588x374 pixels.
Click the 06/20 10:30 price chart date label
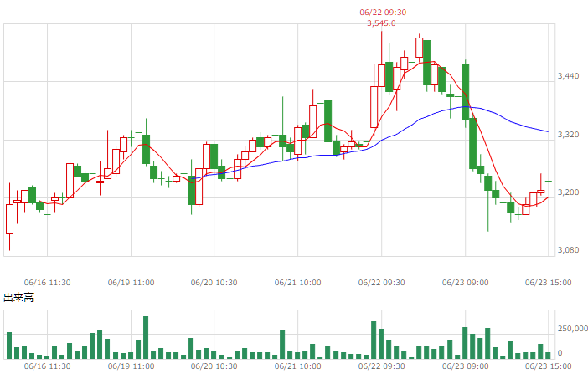coord(214,283)
